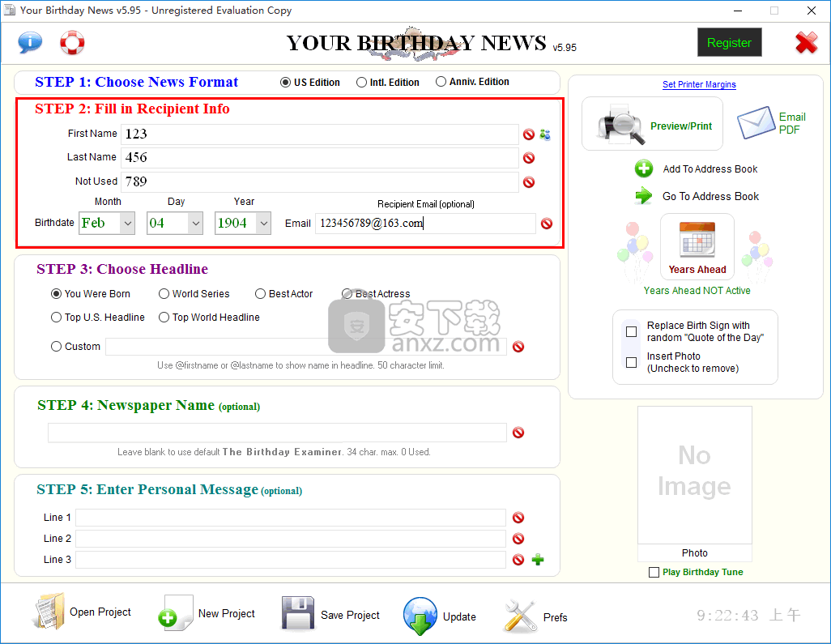Open help via the red lifebuoy icon
831x644 pixels.
[x=72, y=42]
